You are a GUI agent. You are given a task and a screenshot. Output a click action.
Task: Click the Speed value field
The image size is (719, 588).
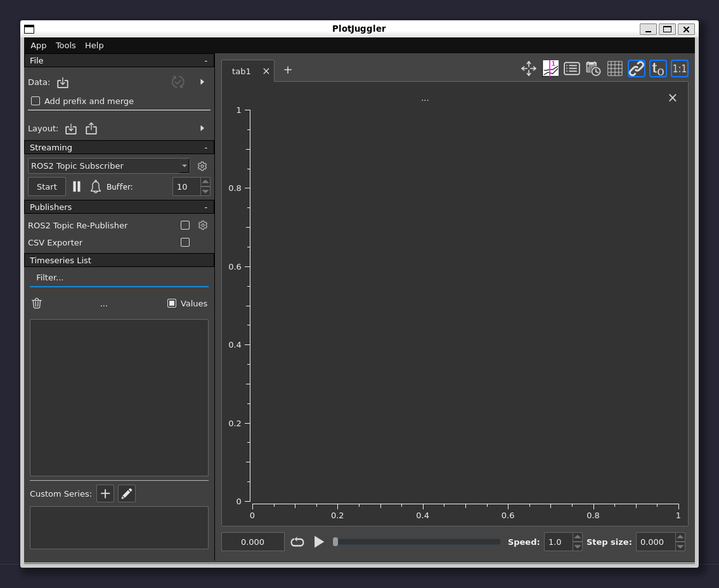tap(558, 542)
